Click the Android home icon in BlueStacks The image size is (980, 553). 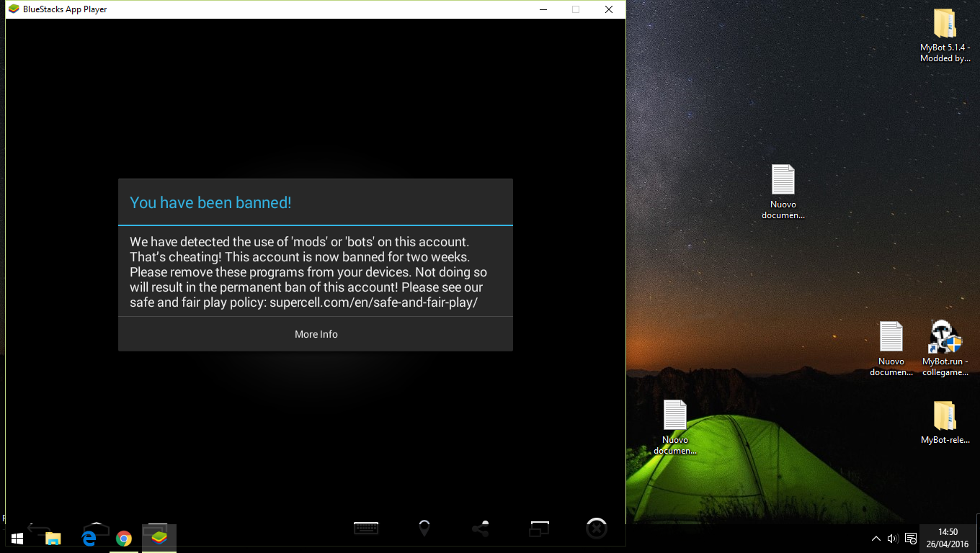[97, 528]
